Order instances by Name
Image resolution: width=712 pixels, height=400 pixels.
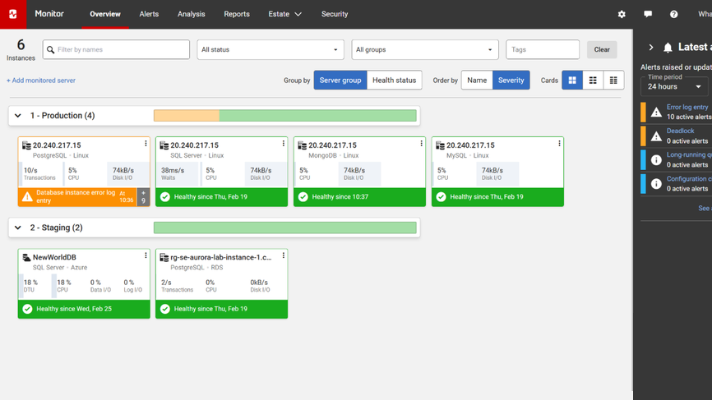(x=477, y=80)
